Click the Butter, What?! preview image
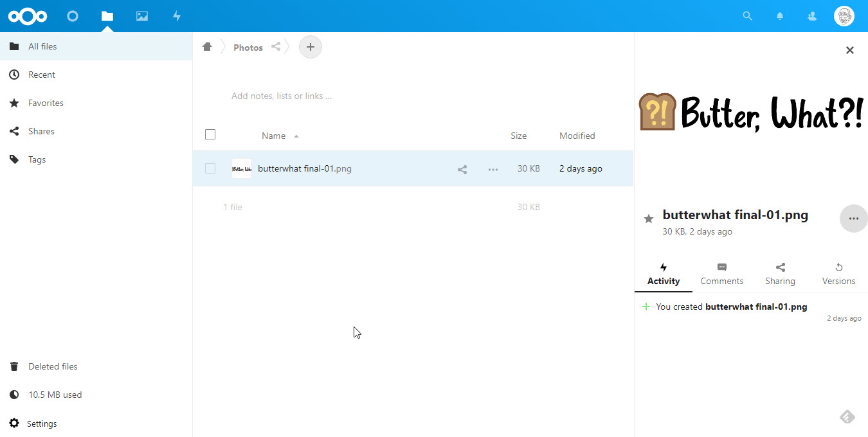This screenshot has width=868, height=437. pyautogui.click(x=751, y=112)
